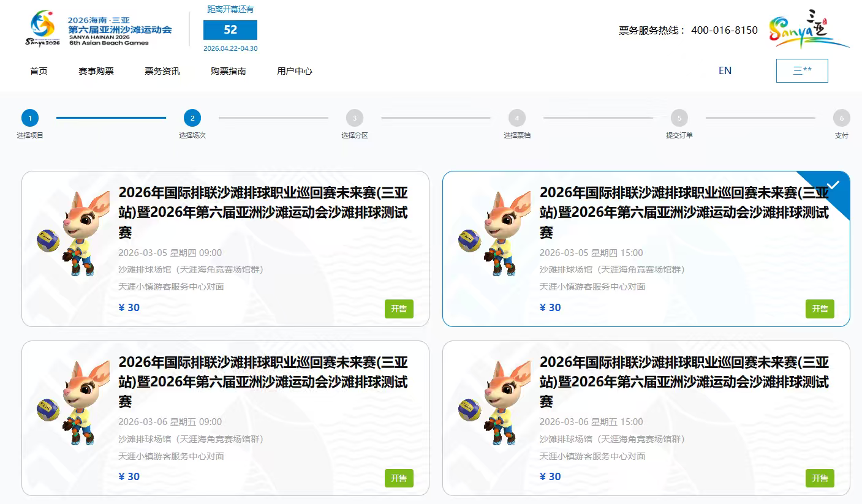Open the 购票指南 menu

coord(229,71)
